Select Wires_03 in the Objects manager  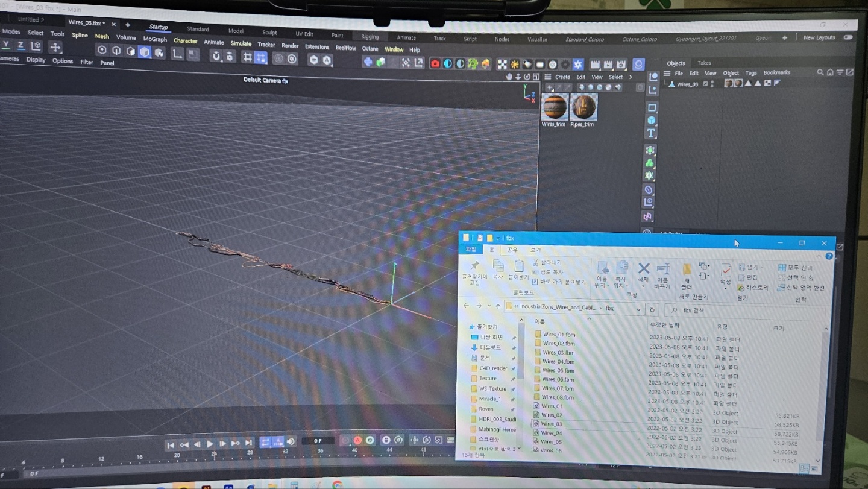[x=687, y=84]
